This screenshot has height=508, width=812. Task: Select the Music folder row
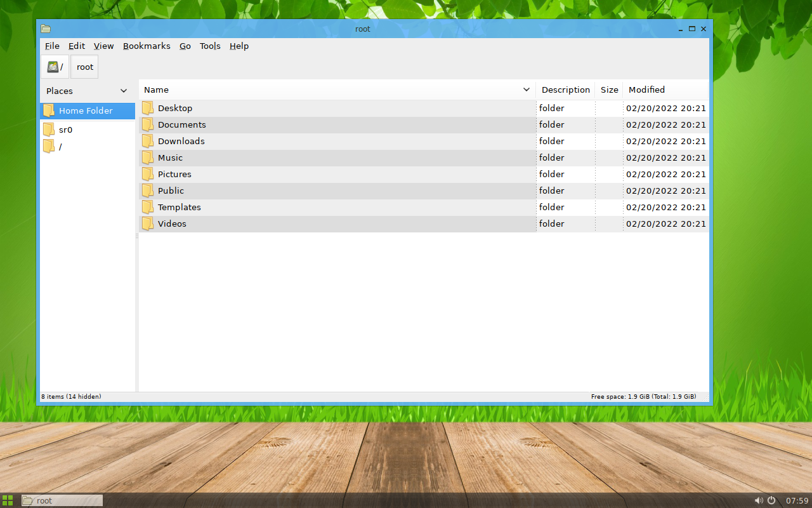[x=170, y=157]
